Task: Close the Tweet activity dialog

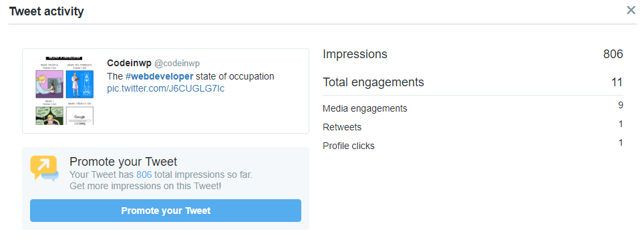Action: [631, 10]
